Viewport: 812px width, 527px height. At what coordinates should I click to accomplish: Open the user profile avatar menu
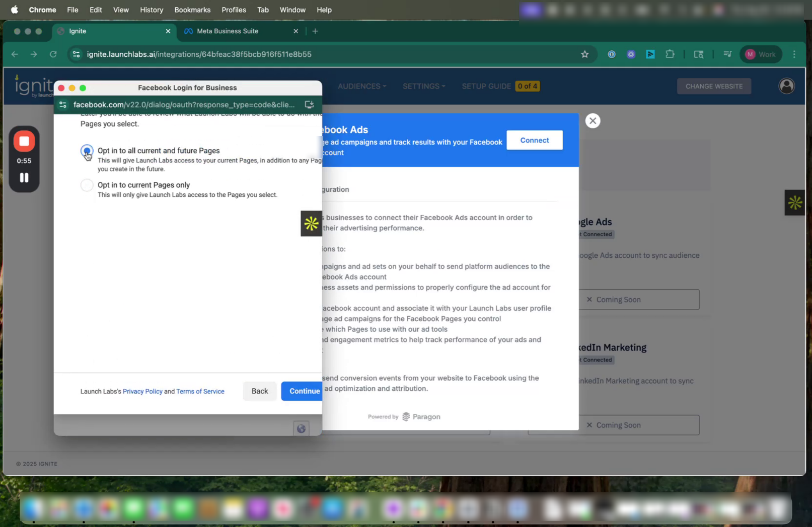coord(786,86)
